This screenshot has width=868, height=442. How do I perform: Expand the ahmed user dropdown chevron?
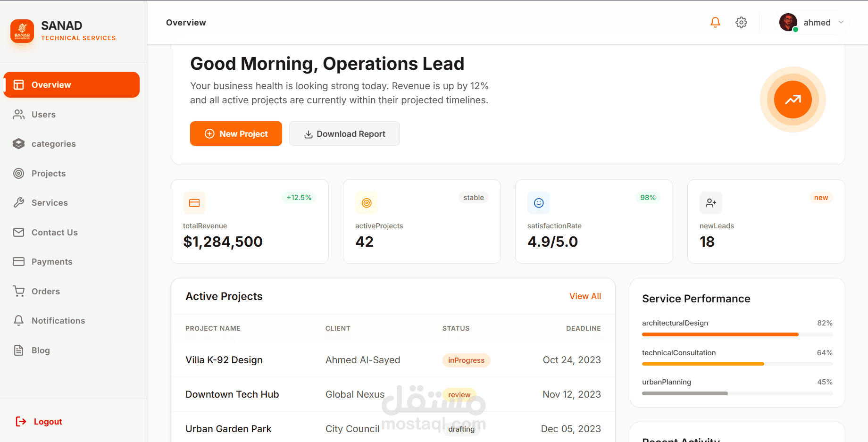point(841,22)
